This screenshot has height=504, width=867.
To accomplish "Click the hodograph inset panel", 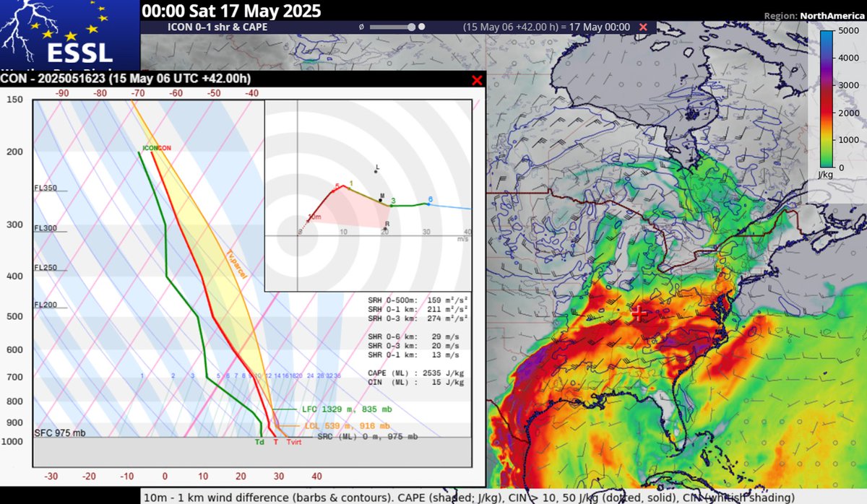I will pos(368,191).
